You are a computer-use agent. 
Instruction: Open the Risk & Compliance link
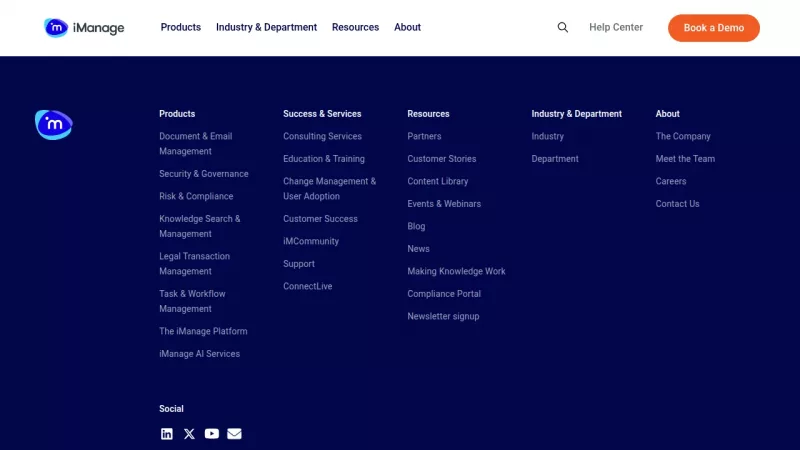tap(196, 196)
